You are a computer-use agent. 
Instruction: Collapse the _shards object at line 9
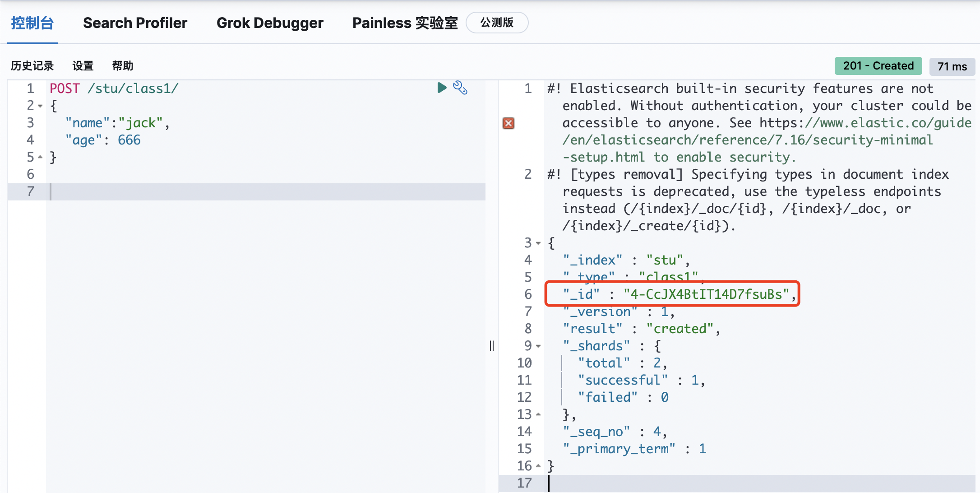(x=538, y=346)
